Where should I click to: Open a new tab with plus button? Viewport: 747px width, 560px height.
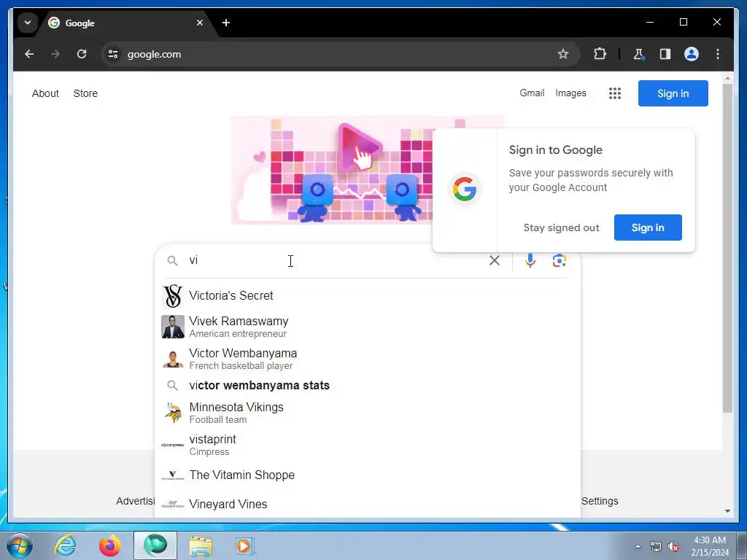[x=226, y=23]
